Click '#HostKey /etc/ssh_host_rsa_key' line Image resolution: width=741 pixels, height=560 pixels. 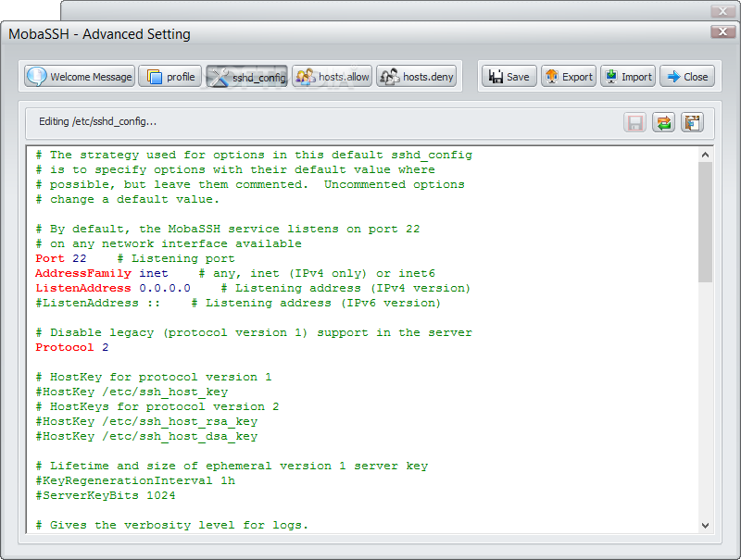(x=146, y=422)
